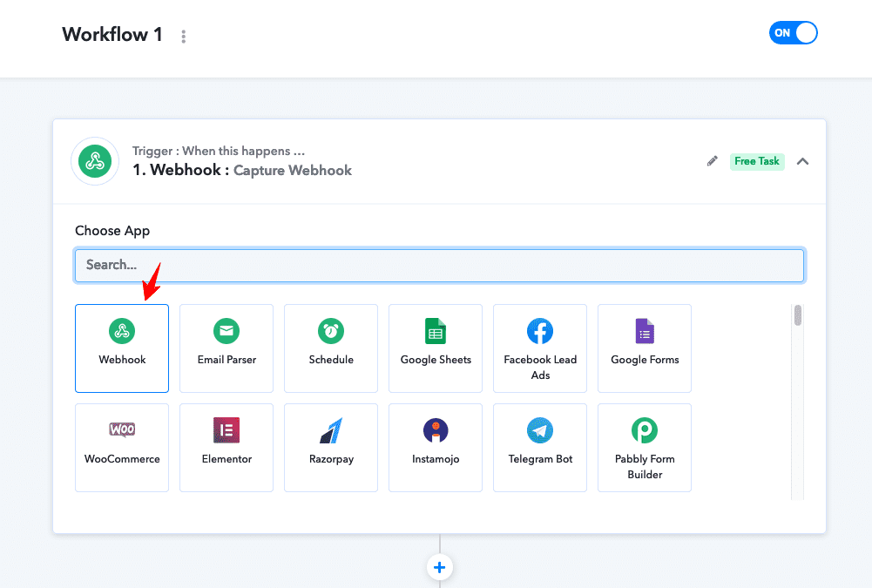Select the Webhook app tile
Image resolution: width=872 pixels, height=588 pixels.
[x=122, y=348]
